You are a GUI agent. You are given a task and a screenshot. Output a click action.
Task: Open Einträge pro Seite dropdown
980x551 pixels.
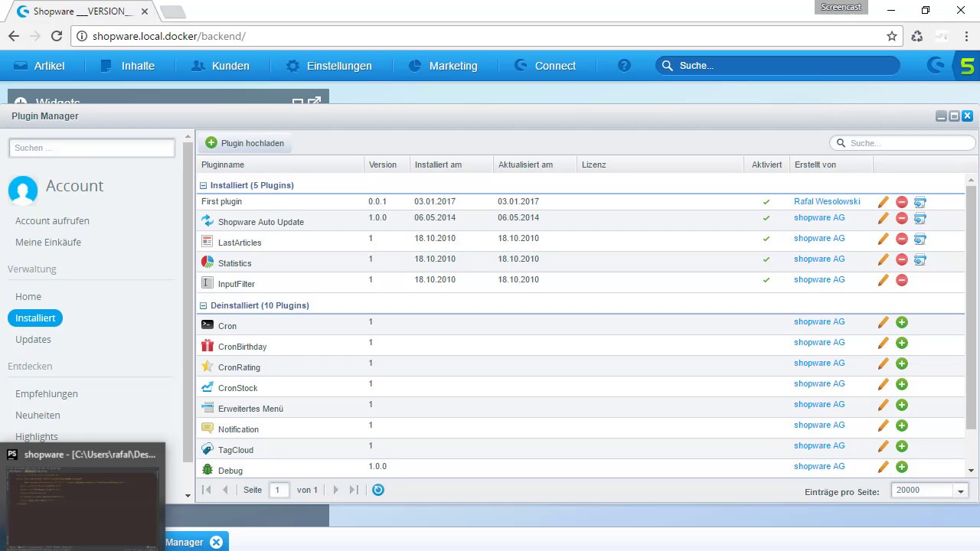pyautogui.click(x=960, y=491)
